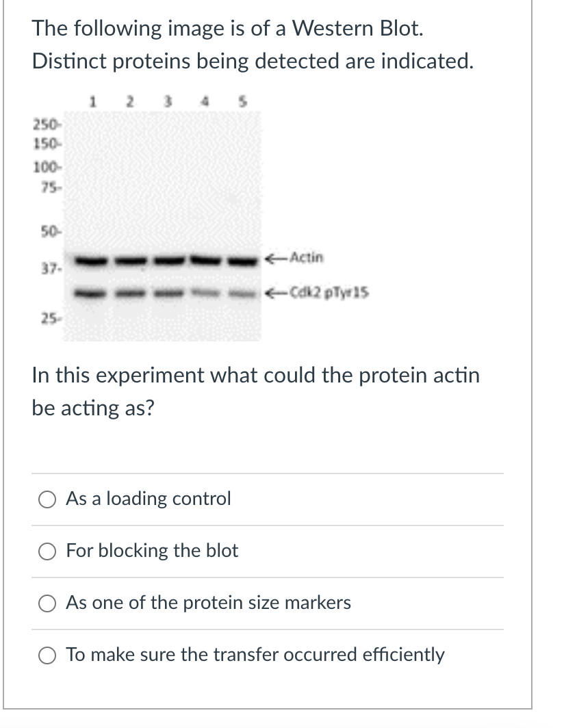Click the 'As a loading control' answer text
The image size is (577, 728).
point(149,499)
